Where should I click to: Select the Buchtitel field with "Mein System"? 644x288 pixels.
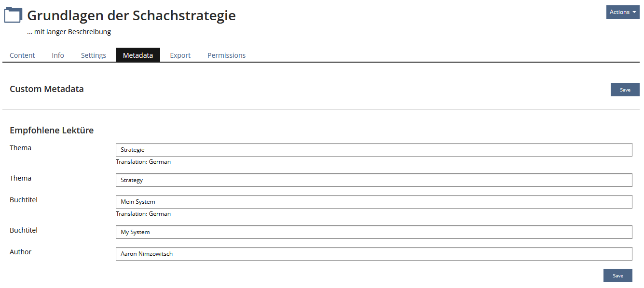coord(374,202)
